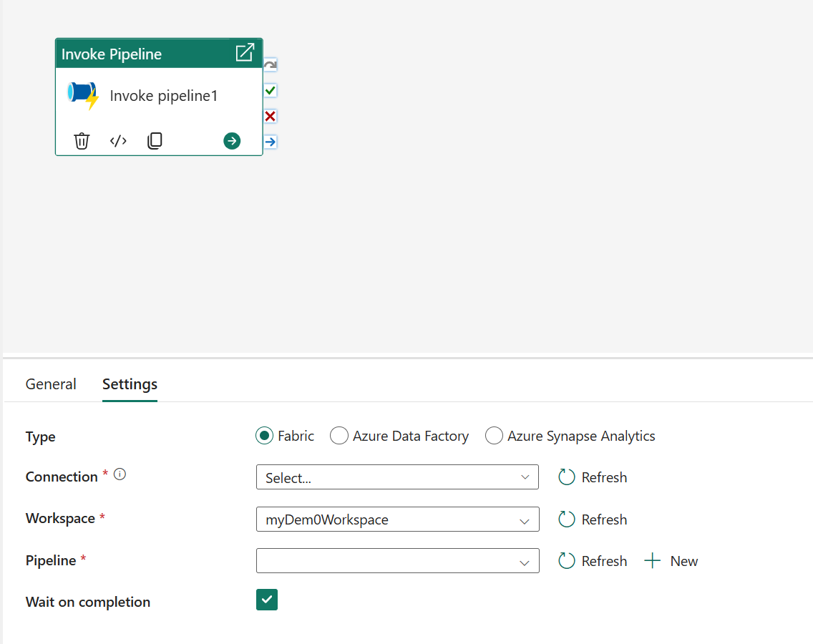Select the Settings tab
This screenshot has height=644, width=813.
coord(130,384)
